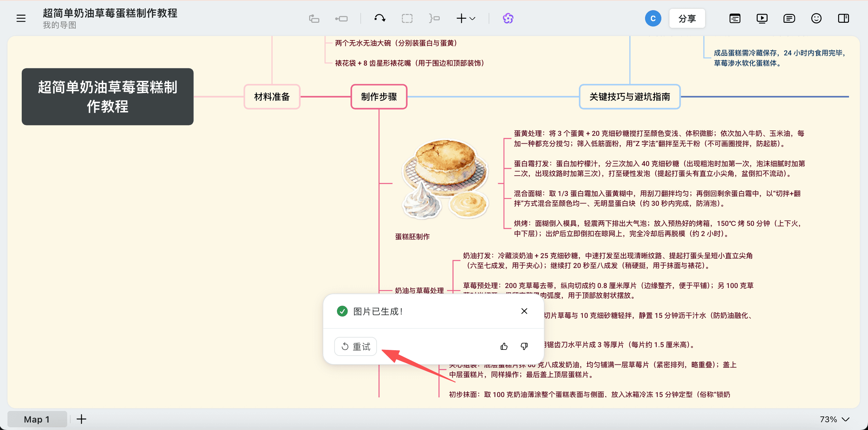Viewport: 868px width, 430px height.
Task: Open the insert node dropdown chevron
Action: click(x=473, y=18)
